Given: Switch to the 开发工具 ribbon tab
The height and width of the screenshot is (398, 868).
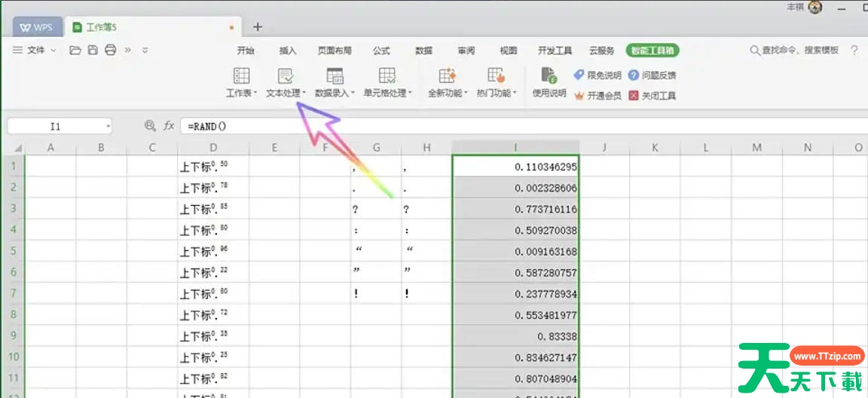Looking at the screenshot, I should pos(555,51).
